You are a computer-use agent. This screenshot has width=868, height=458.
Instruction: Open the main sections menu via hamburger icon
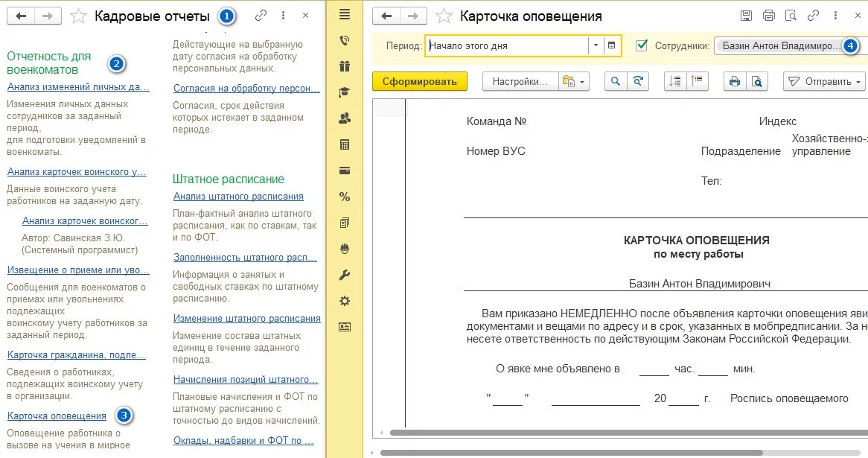pyautogui.click(x=343, y=13)
